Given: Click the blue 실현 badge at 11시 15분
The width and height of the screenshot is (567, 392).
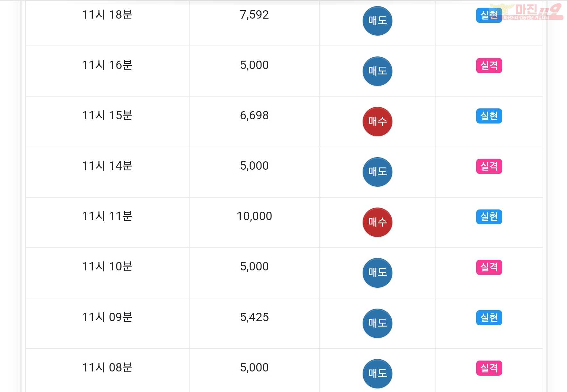Looking at the screenshot, I should click(x=489, y=116).
